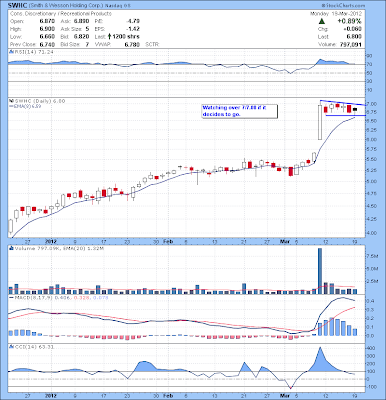
Task: Click the MACD(8,17,9) 0.406 label
Action: [43, 297]
